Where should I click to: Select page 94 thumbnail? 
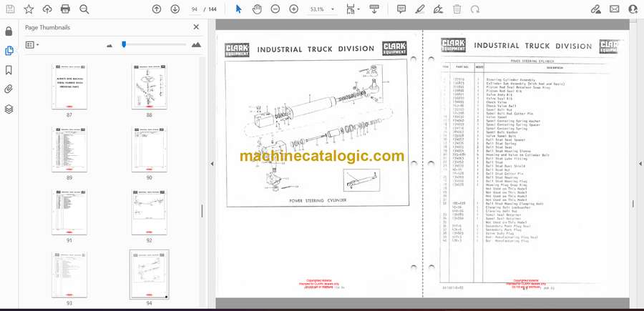click(x=149, y=275)
